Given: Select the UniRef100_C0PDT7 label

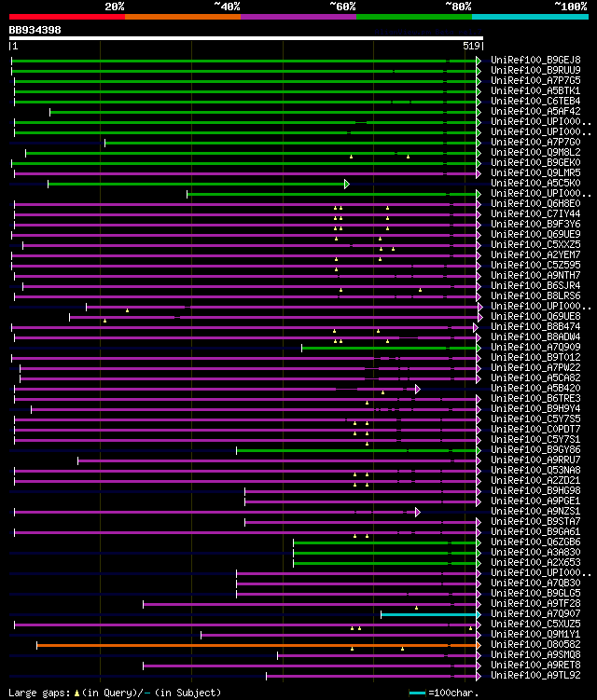Looking at the screenshot, I should 535,430.
